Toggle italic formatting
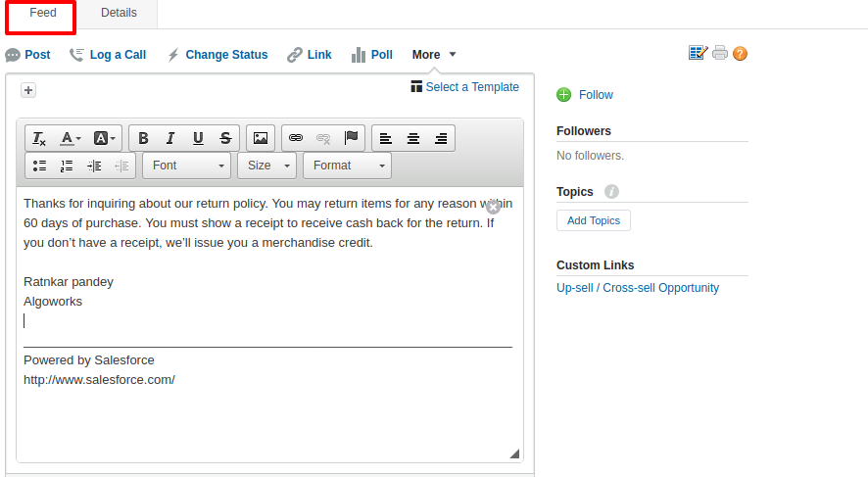The height and width of the screenshot is (477, 868). (x=170, y=139)
